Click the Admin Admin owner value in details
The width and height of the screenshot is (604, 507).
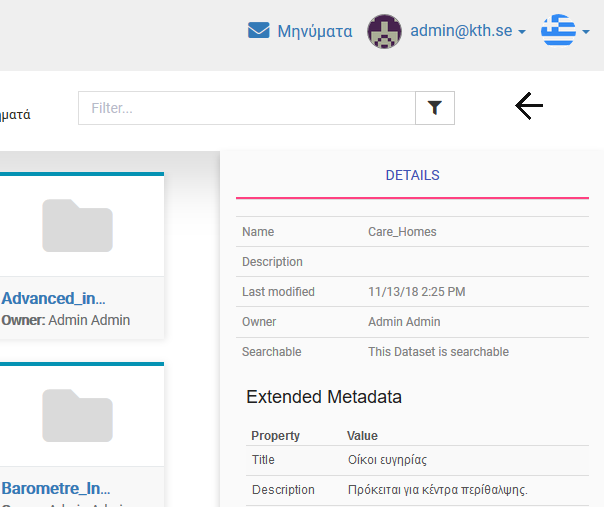point(404,322)
